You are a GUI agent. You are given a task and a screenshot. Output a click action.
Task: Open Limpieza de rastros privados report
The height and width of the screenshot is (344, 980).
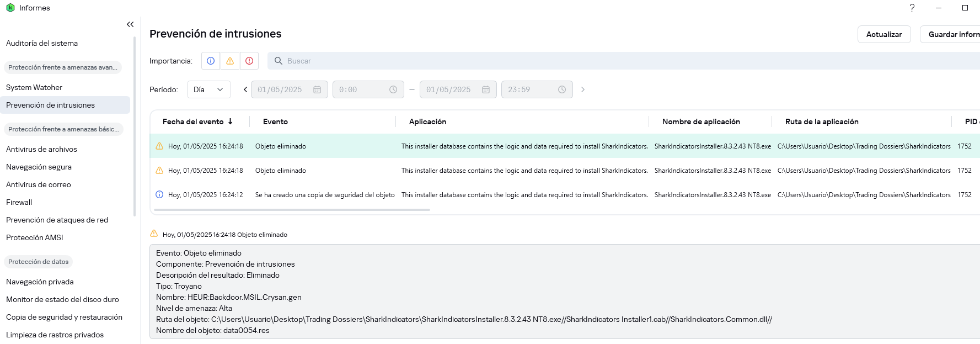click(55, 335)
